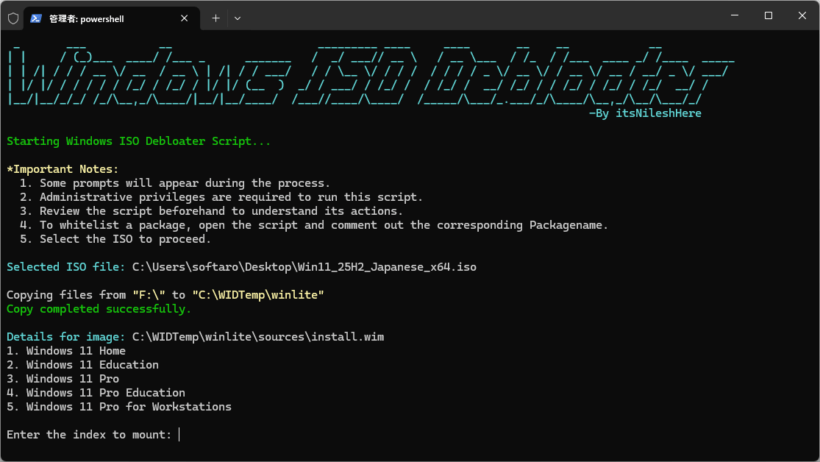
Task: Close the terminal window
Action: (802, 16)
